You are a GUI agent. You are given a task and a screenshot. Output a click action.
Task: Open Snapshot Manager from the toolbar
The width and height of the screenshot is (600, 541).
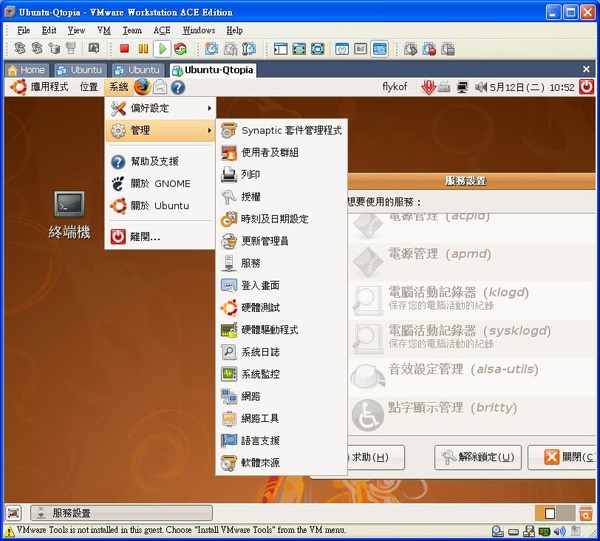pos(249,49)
